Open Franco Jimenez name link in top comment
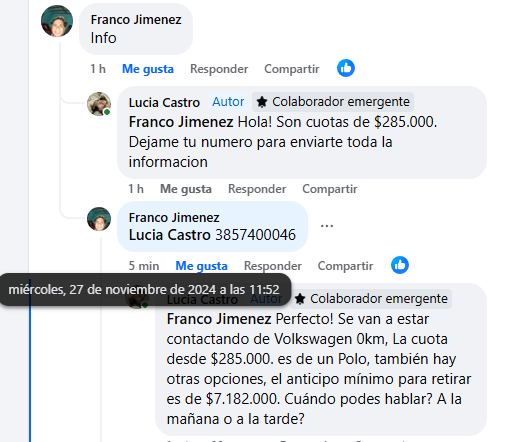 click(136, 20)
